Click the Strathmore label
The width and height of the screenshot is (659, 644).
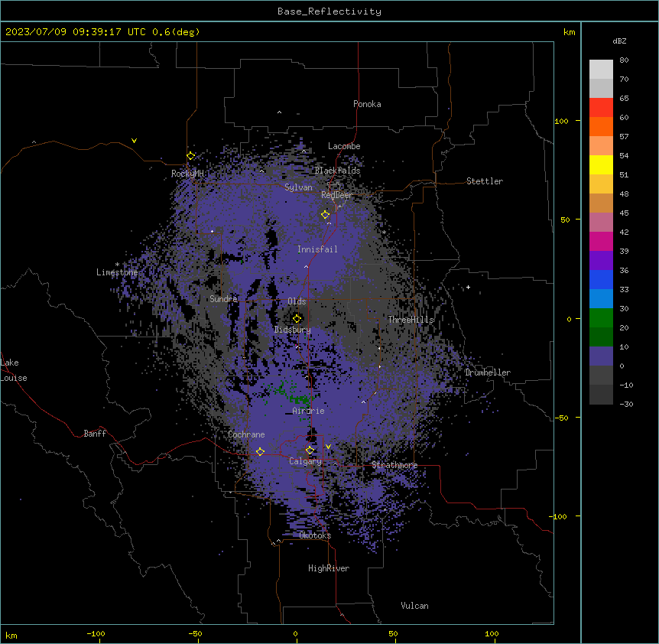click(394, 465)
